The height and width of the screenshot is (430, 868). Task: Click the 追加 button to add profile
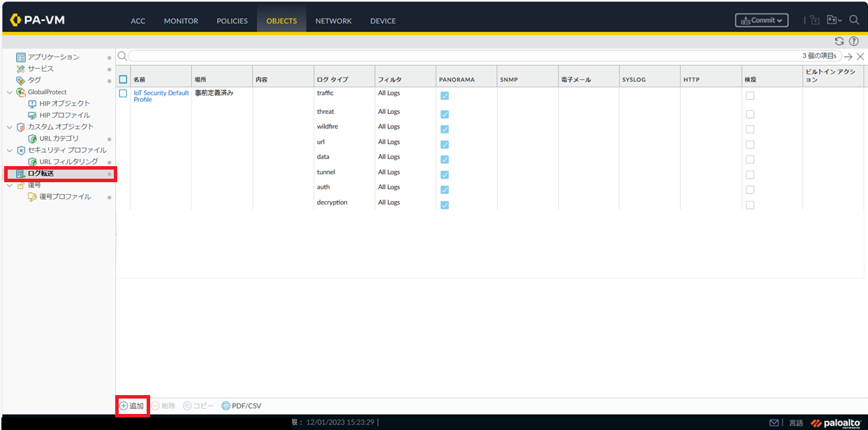[132, 406]
